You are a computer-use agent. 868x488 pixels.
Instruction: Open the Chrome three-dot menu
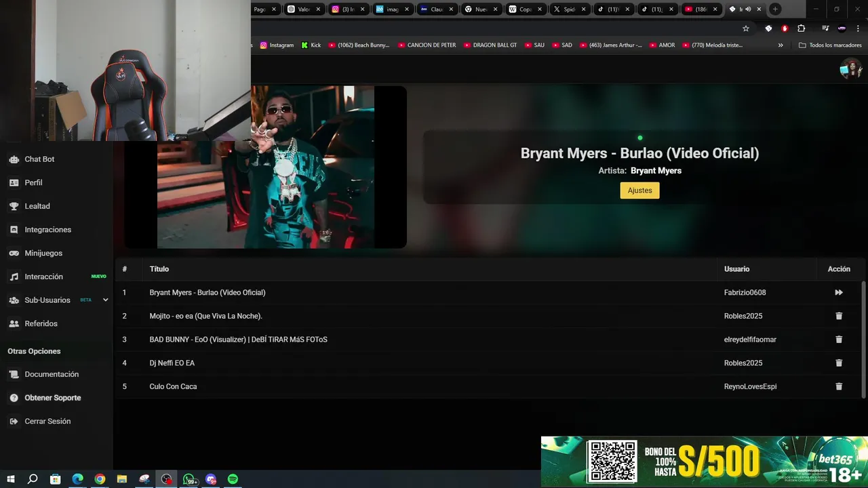point(858,28)
